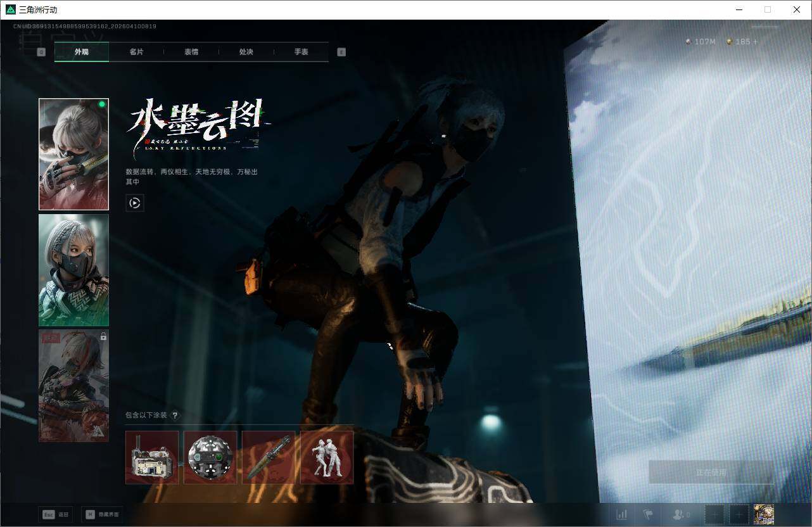This screenshot has width=812, height=527.
Task: Click the Q previous-tab key icon
Action: coord(41,52)
